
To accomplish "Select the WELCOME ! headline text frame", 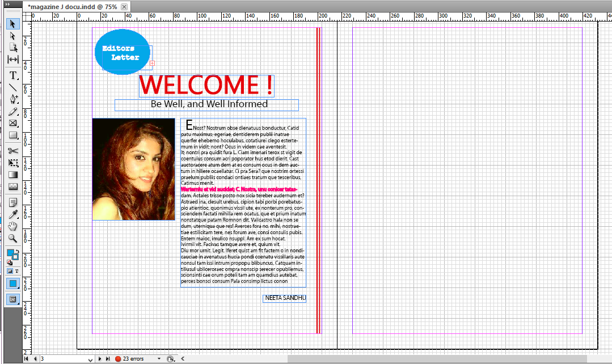I will coord(206,86).
